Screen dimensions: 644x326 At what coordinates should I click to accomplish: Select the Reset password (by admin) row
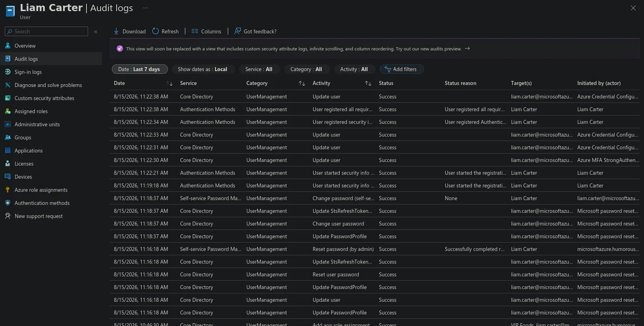click(375, 249)
